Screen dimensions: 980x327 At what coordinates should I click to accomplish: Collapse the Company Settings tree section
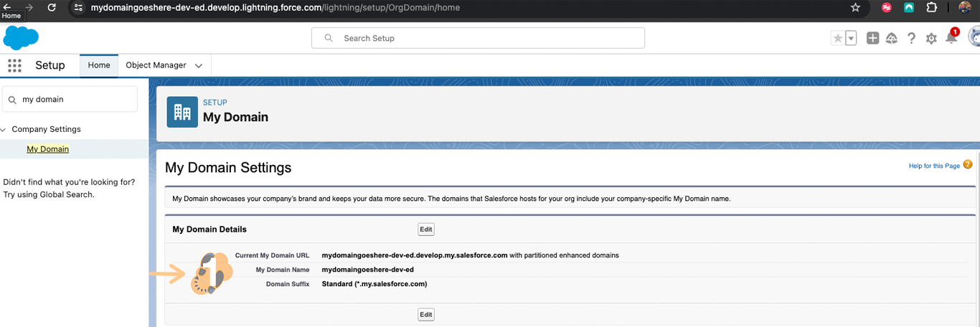tap(4, 130)
